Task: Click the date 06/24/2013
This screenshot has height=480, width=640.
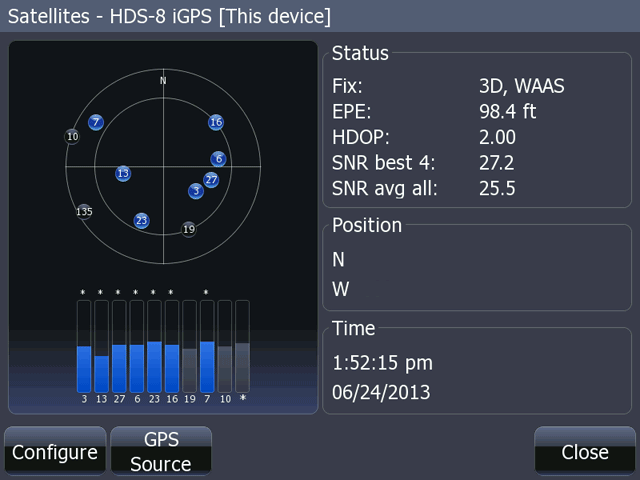Action: (381, 393)
